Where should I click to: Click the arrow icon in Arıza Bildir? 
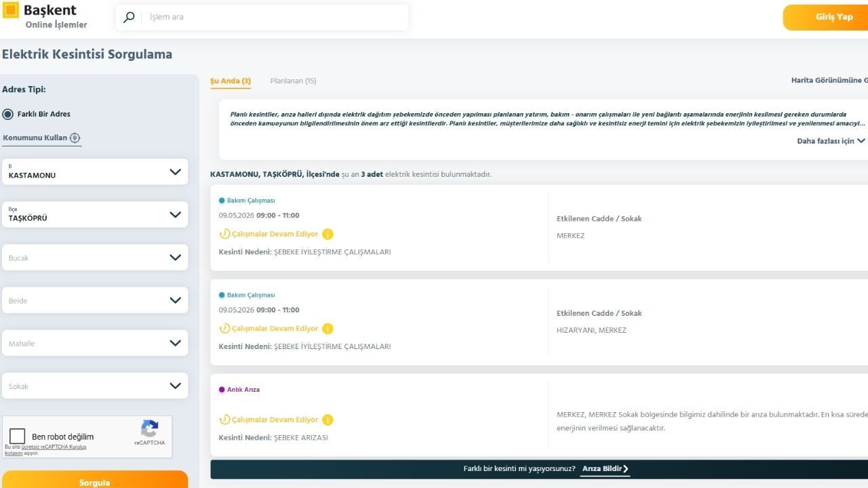tap(625, 468)
